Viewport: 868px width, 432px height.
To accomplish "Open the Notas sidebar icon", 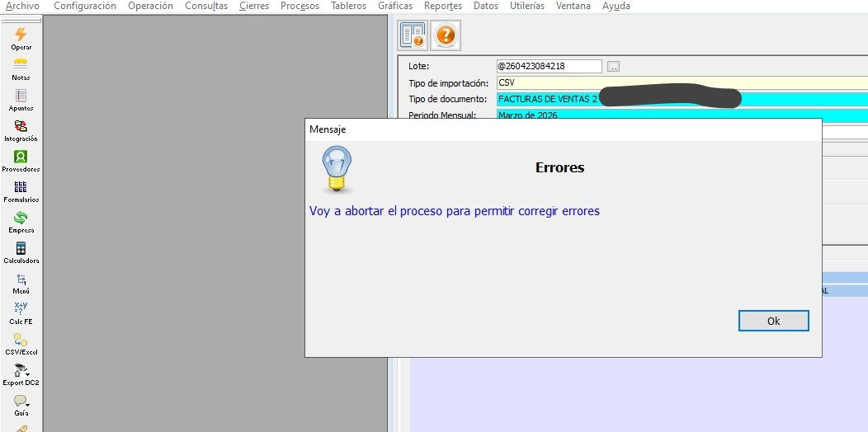I will coord(21,66).
